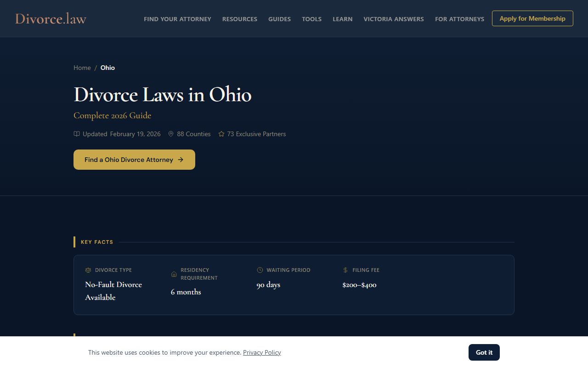Open the Tools menu
Viewport: 588px width, 368px height.
tap(311, 19)
